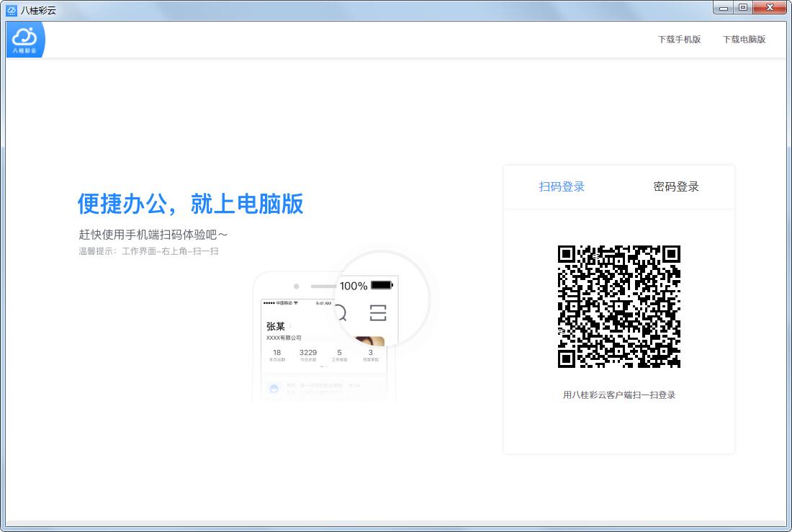Click the battery icon on the phone mockup
Screen dimensions: 792x532
click(x=381, y=285)
